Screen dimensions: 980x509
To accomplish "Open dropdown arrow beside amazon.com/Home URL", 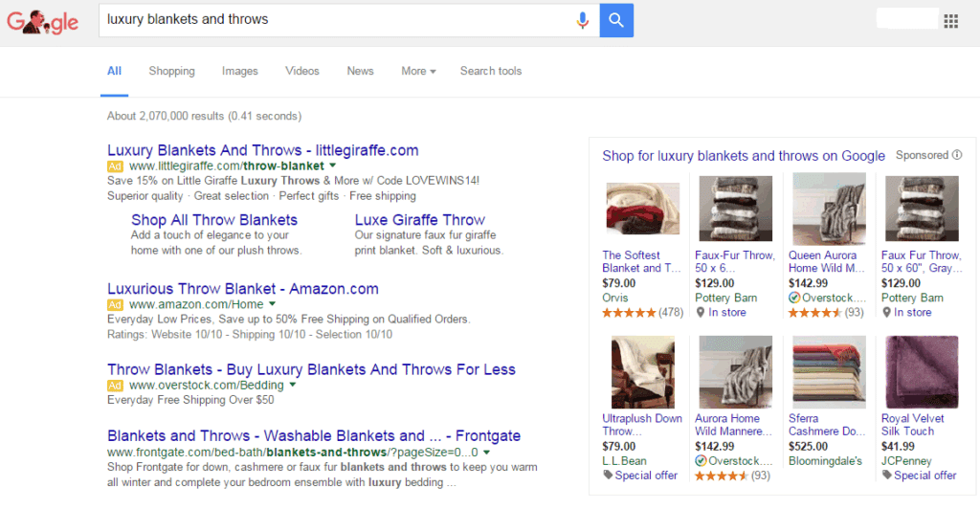I will pos(273,304).
